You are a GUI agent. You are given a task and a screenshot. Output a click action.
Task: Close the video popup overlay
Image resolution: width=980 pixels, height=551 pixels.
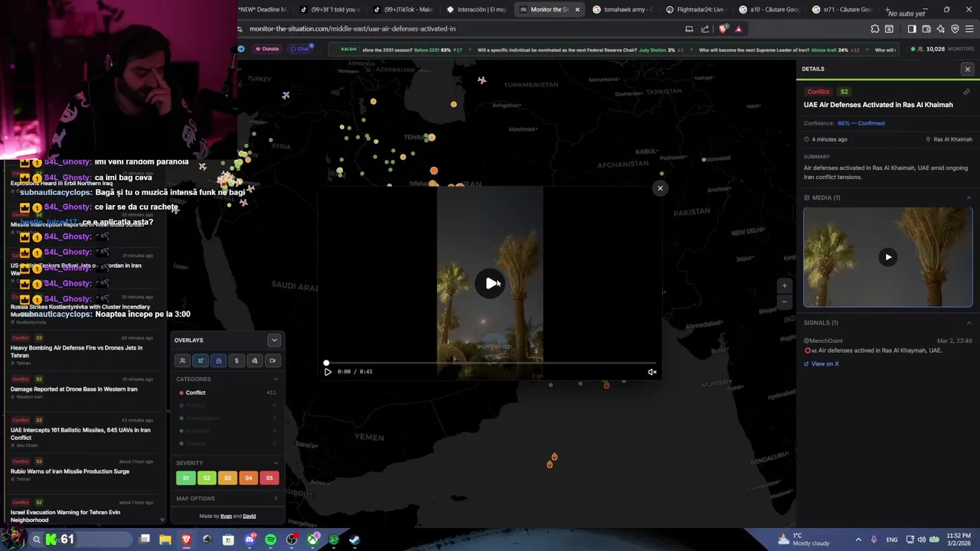(x=660, y=188)
